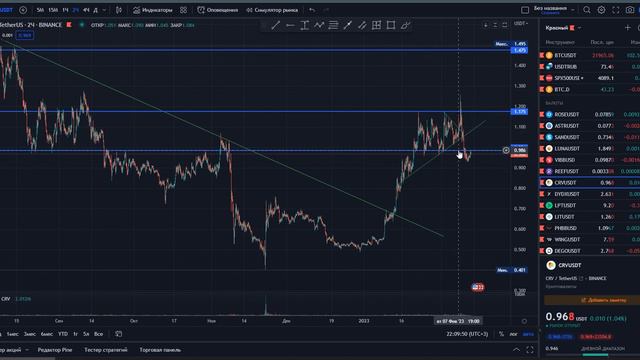Image resolution: width=640 pixels, height=360 pixels.
Task: Expand the stock screener dropdown
Action: pyautogui.click(x=27, y=350)
